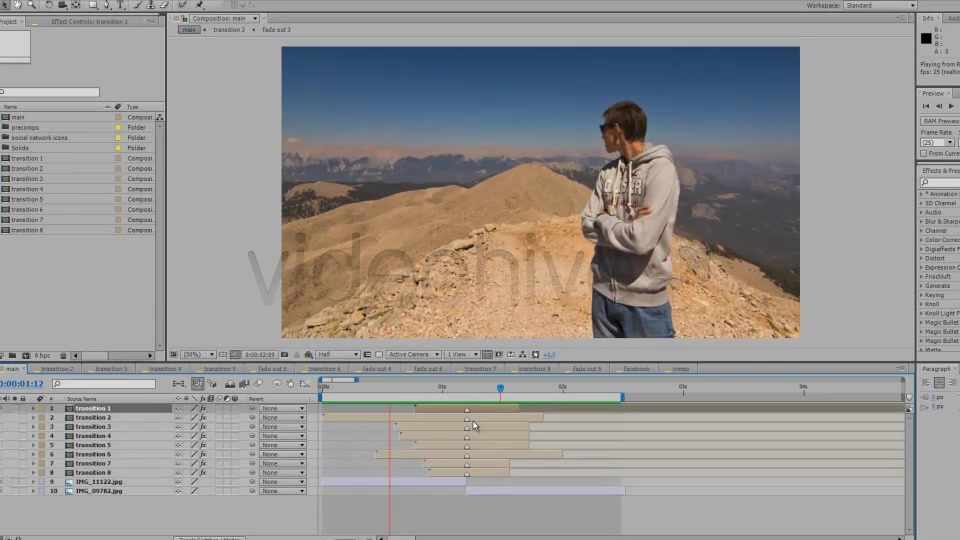Click the take snapshot camera icon
The height and width of the screenshot is (540, 960).
tap(284, 354)
